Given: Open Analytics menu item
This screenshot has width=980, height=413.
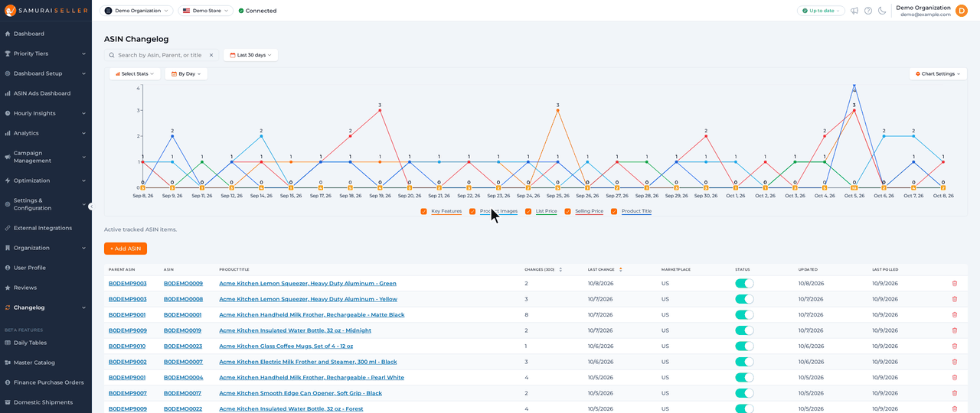Looking at the screenshot, I should coord(46,133).
